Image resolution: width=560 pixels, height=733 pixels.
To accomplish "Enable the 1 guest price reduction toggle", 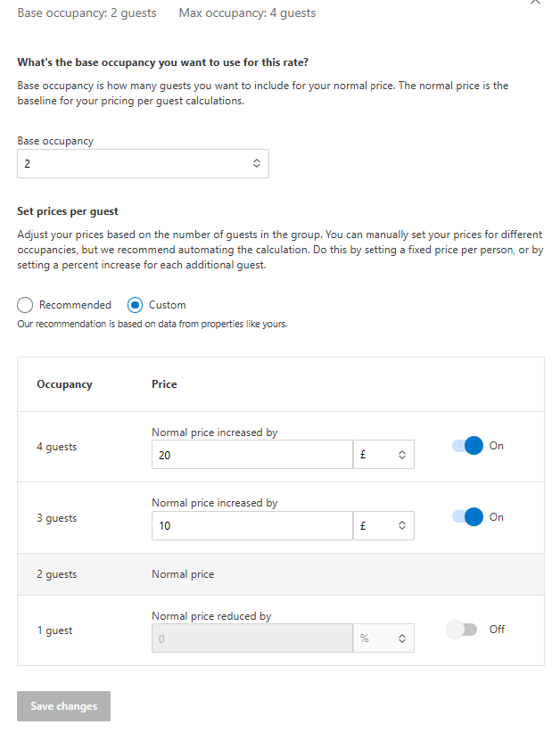I will pyautogui.click(x=461, y=630).
